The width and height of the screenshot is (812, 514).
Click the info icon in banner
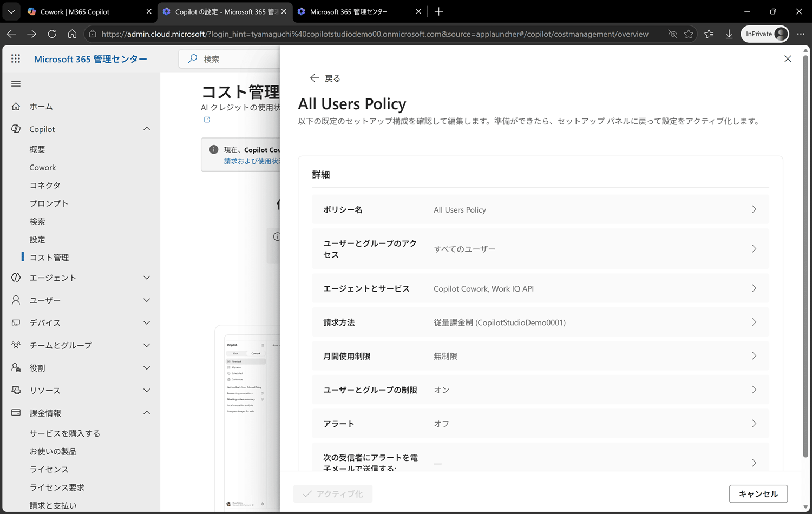click(x=214, y=149)
